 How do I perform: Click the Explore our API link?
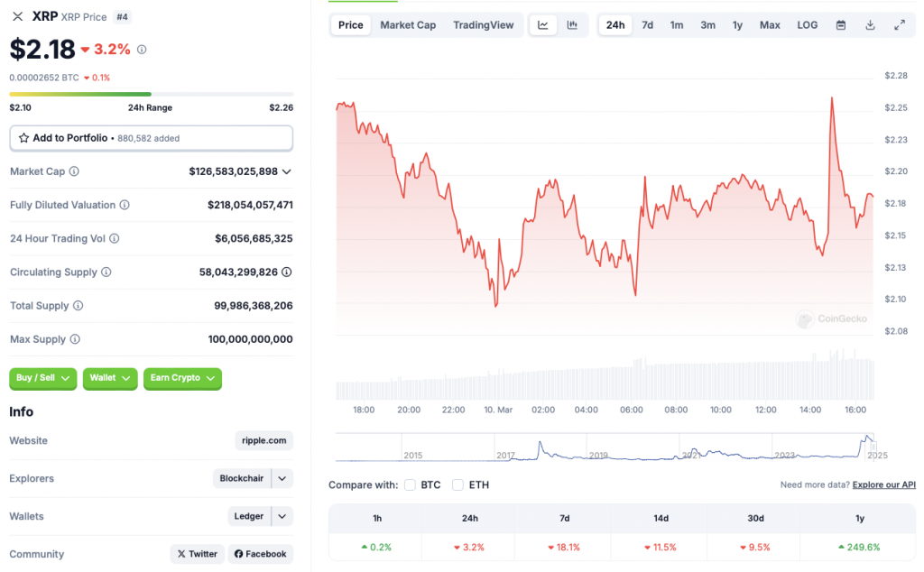[883, 484]
